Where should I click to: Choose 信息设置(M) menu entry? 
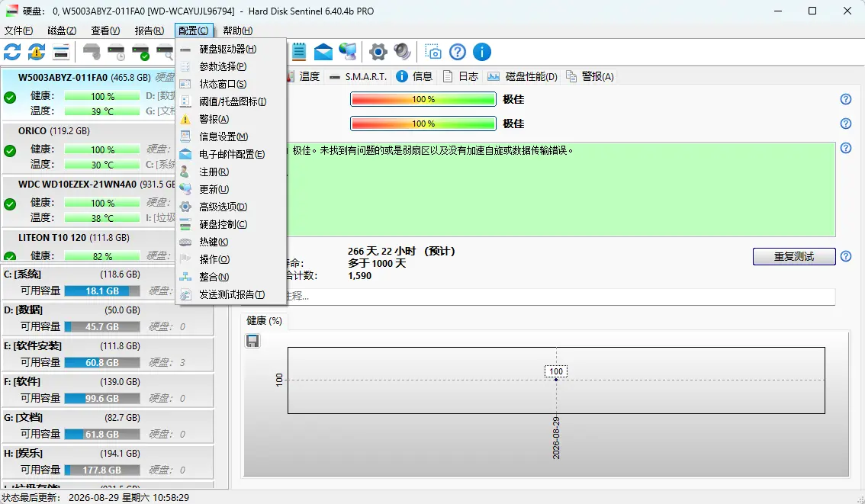pyautogui.click(x=231, y=136)
